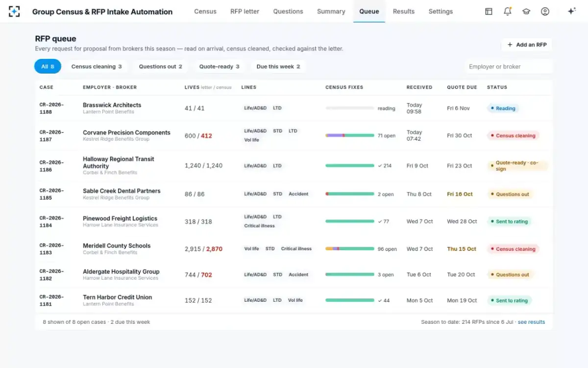Sort by the Status column header
This screenshot has width=588, height=368.
click(497, 87)
